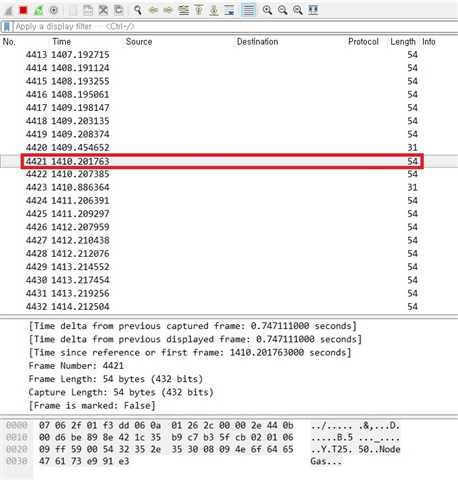Image resolution: width=458 pixels, height=480 pixels.
Task: Sort by the Time column header
Action: pyautogui.click(x=61, y=42)
